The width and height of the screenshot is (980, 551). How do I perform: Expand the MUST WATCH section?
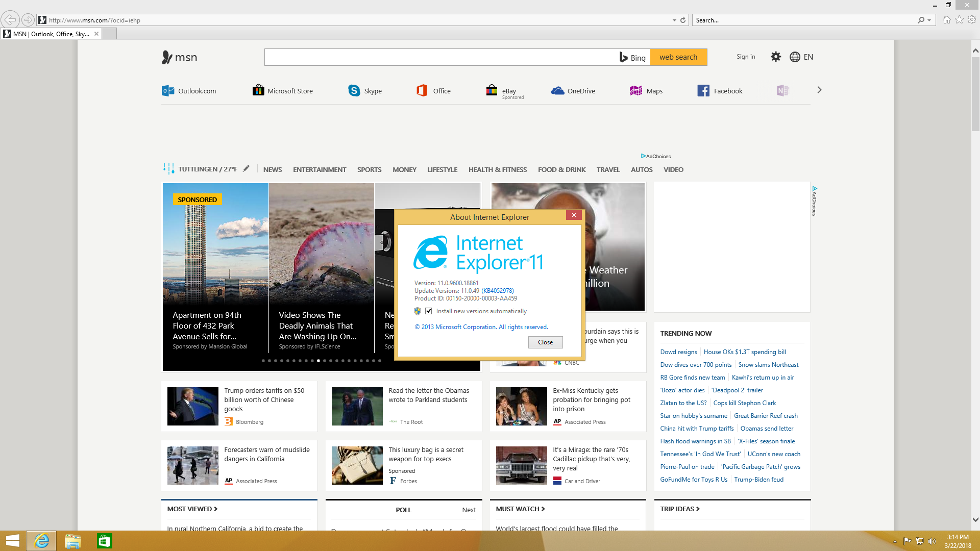[521, 509]
